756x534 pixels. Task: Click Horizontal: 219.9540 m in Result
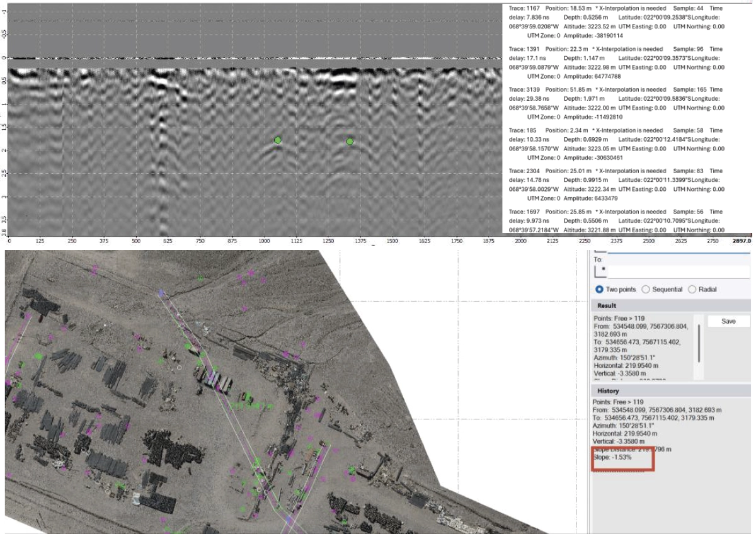(x=625, y=365)
